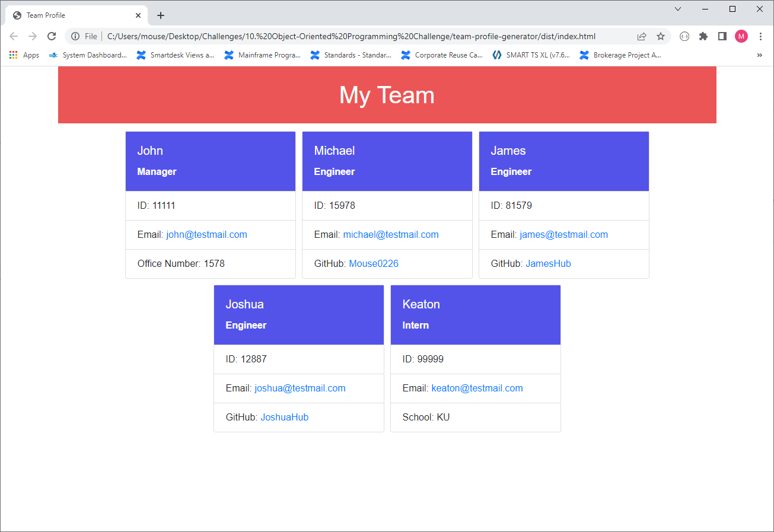Open the Chrome three-dot menu
The image size is (774, 532).
pos(761,36)
